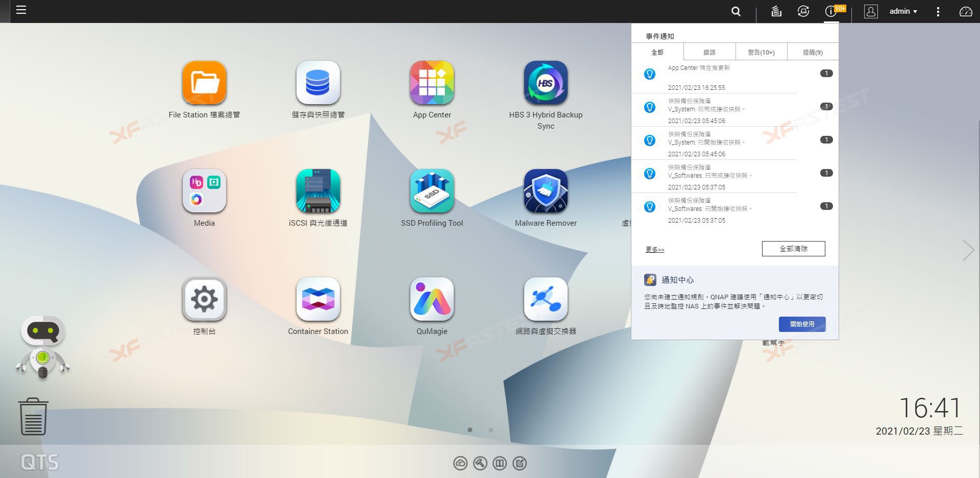Open the main hamburger menu
The width and height of the screenshot is (980, 478).
21,10
